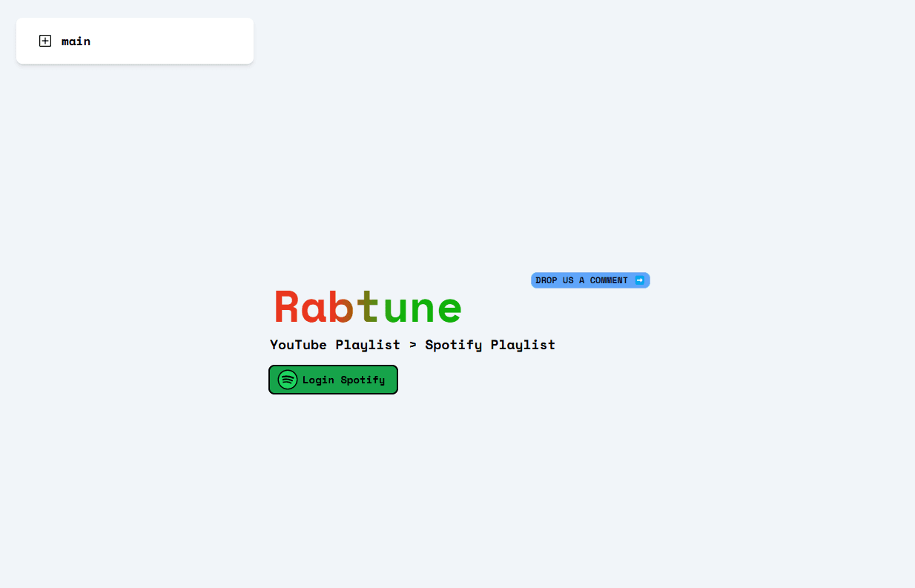Screen dimensions: 915x588
Task: Click the square plus symbol in the top card
Action: 45,41
